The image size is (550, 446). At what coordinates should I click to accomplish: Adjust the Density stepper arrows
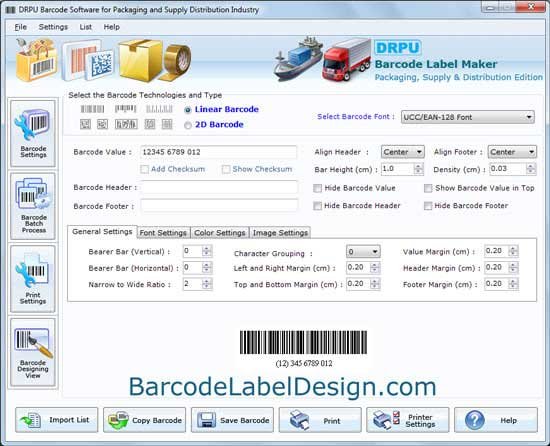tap(531, 169)
